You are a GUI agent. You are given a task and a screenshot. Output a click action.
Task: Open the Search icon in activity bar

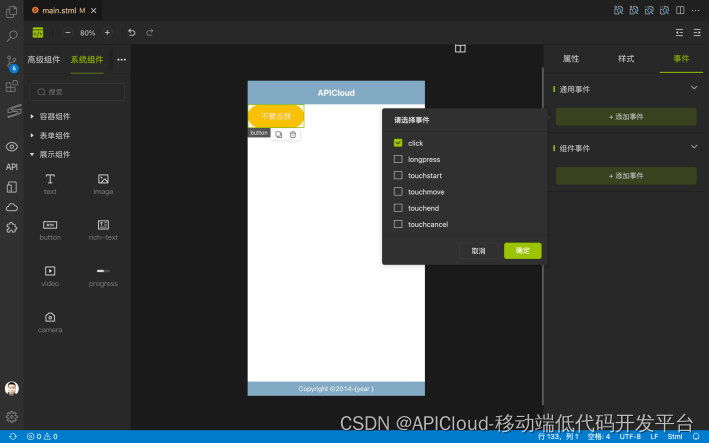[x=12, y=36]
